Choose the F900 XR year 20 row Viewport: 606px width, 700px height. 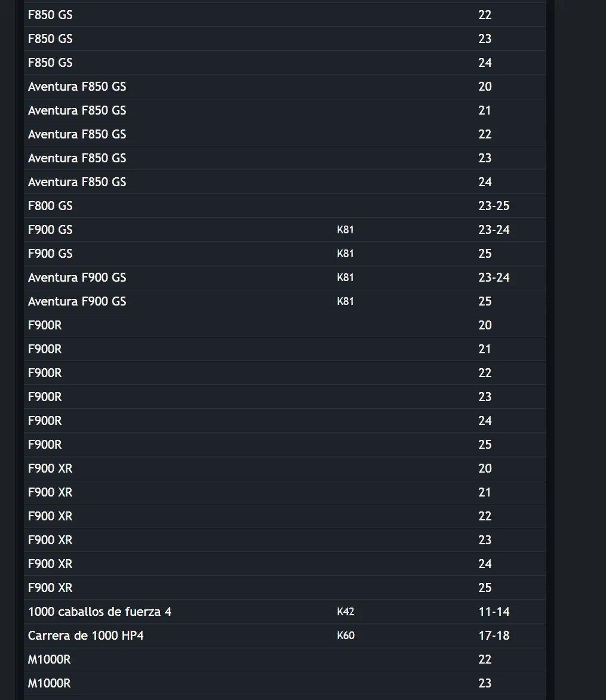click(284, 468)
